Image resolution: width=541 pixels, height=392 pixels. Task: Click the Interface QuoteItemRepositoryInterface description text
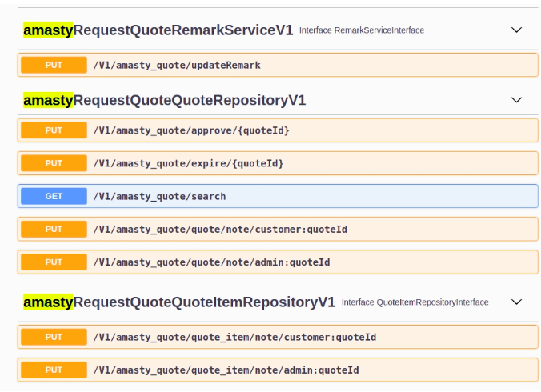pos(415,302)
